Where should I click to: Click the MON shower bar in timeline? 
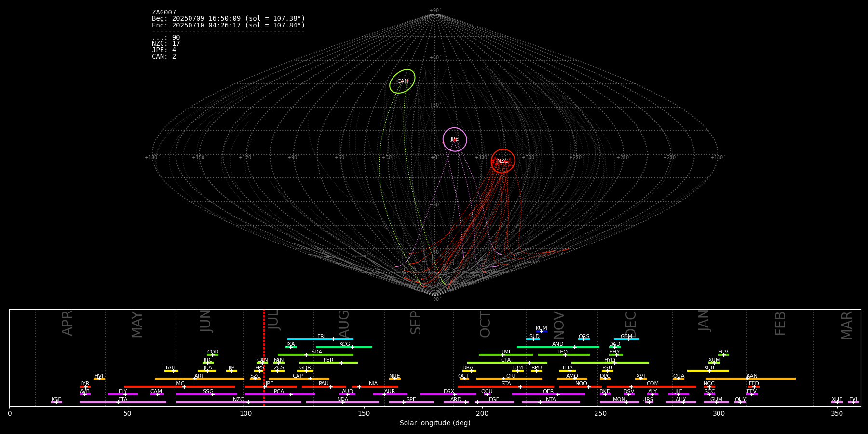tap(620, 402)
